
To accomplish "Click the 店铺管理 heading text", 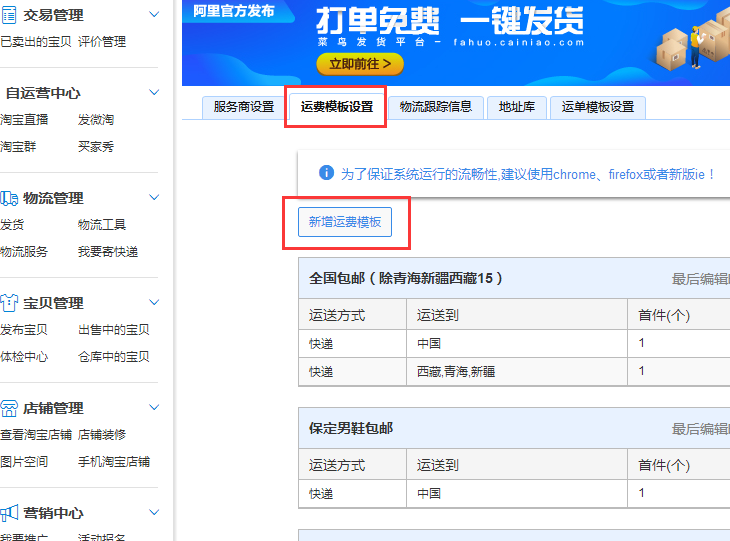I will click(54, 408).
